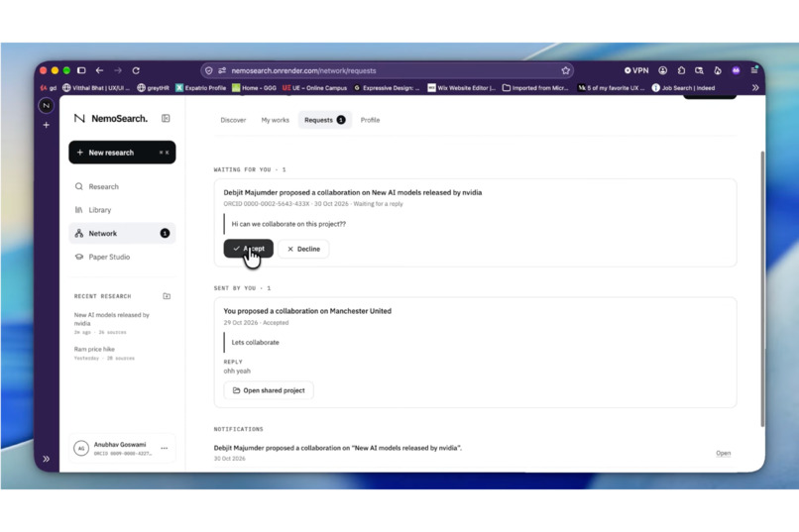Image resolution: width=799 pixels, height=532 pixels.
Task: Open the Library section
Action: point(122,210)
